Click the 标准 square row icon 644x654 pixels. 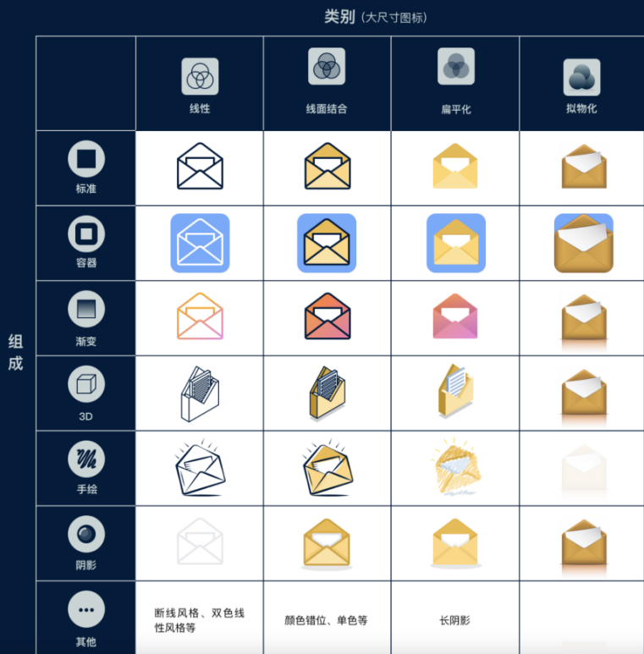pos(86,159)
